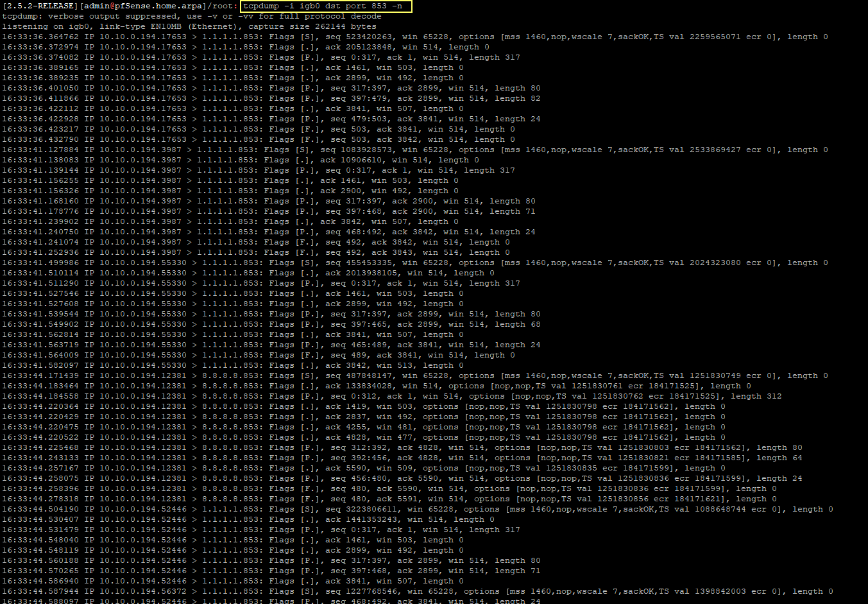Click 'ack 4255' value
The width and height of the screenshot is (868, 604).
pos(346,427)
